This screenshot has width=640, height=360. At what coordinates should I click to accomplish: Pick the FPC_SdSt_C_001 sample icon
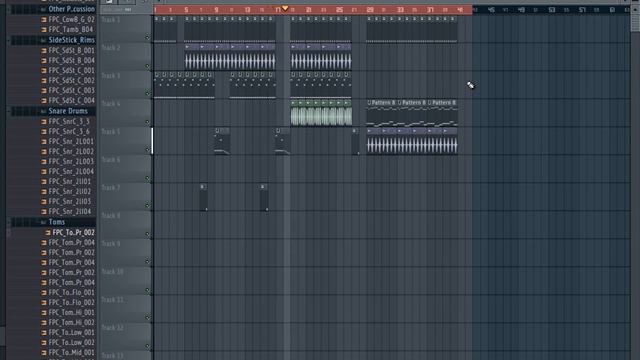click(44, 71)
